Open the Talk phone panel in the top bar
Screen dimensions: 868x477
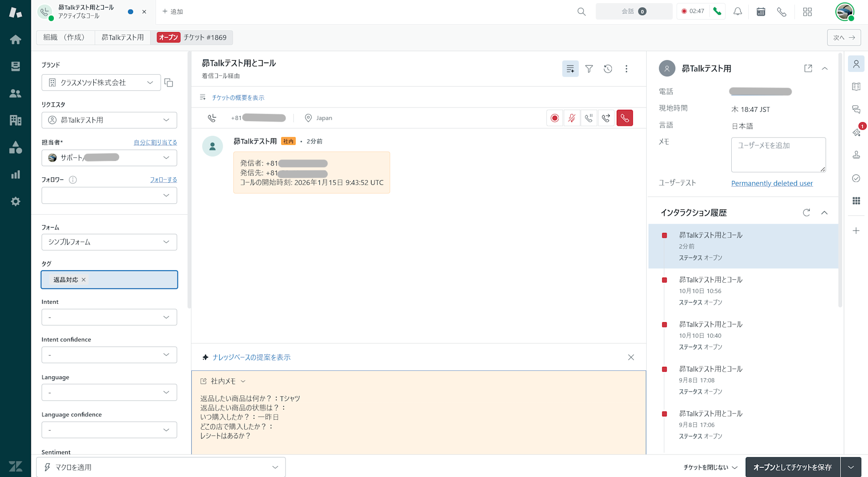782,12
